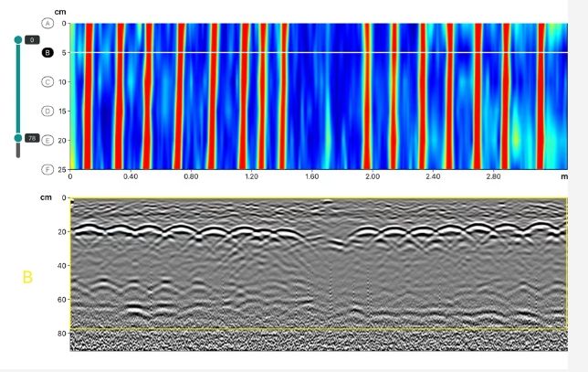Click the yellow B label beside radargram

click(27, 276)
